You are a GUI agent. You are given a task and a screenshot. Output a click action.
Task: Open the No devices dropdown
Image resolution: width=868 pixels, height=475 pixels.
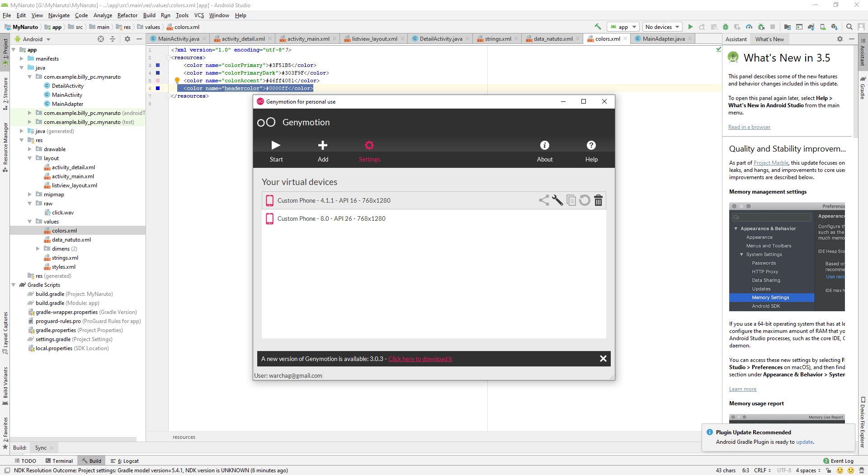tap(662, 27)
